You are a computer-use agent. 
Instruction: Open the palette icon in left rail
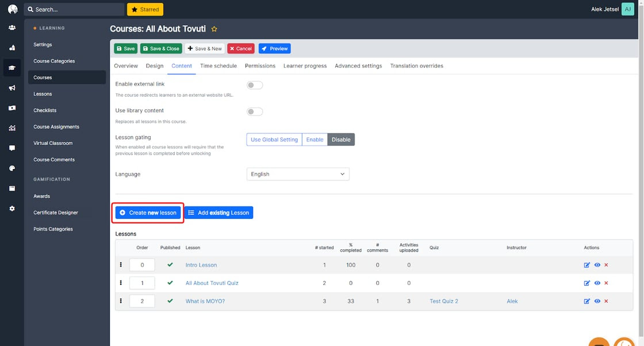coord(12,168)
